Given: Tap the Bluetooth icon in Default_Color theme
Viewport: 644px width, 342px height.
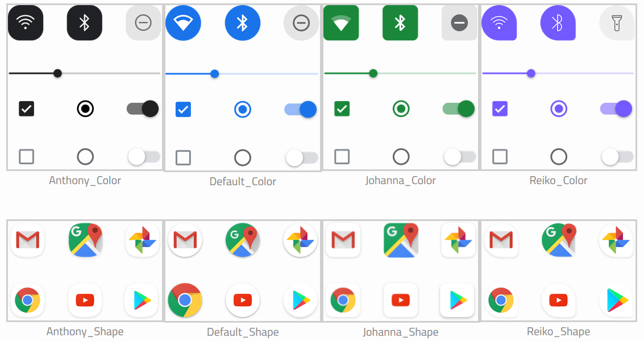Looking at the screenshot, I should click(x=243, y=23).
